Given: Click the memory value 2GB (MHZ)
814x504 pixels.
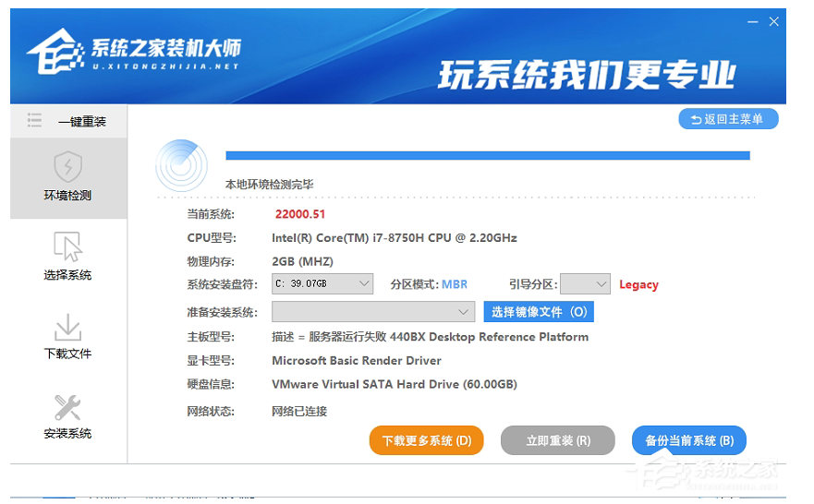Looking at the screenshot, I should [303, 261].
